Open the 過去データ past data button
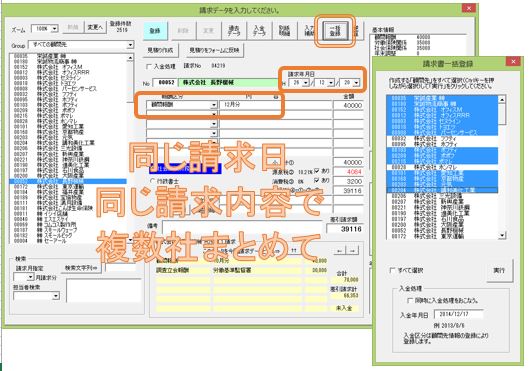This screenshot has width=529, height=371. point(234,31)
